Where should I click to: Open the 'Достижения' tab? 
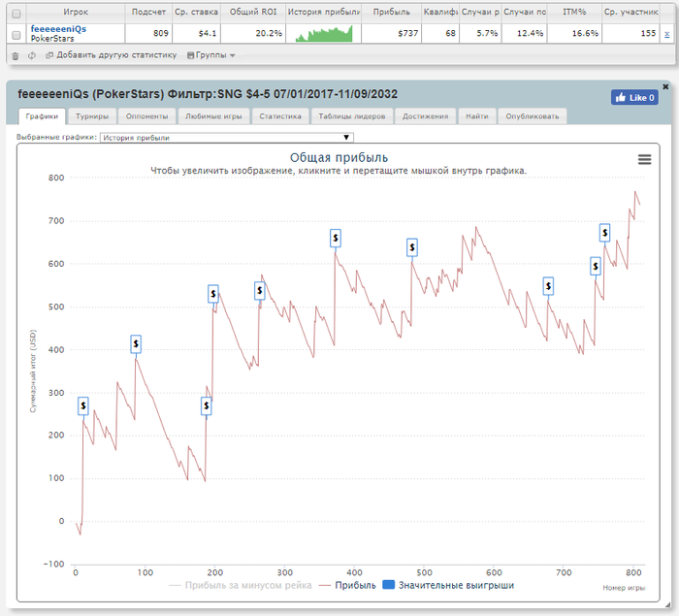point(425,116)
